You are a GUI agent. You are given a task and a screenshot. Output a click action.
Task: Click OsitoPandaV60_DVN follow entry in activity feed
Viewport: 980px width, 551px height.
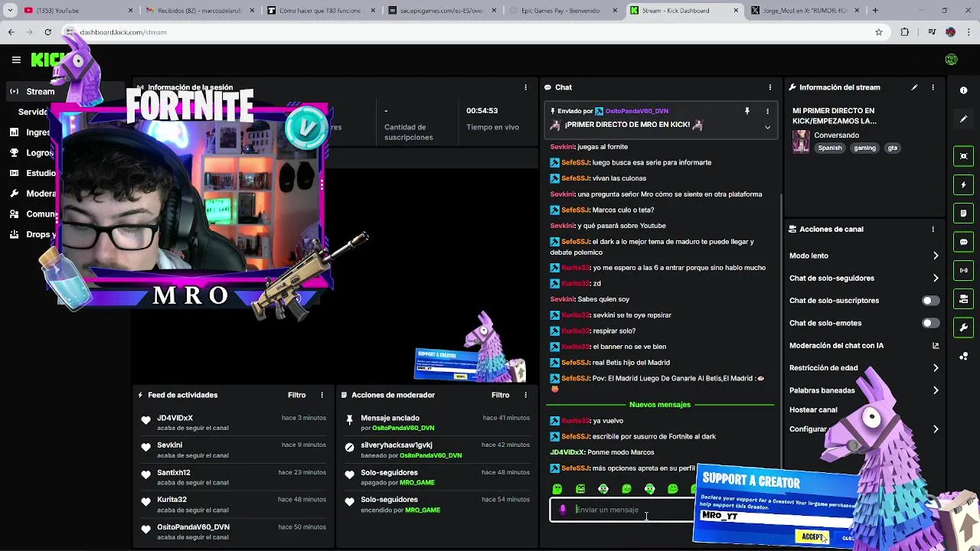[234, 532]
